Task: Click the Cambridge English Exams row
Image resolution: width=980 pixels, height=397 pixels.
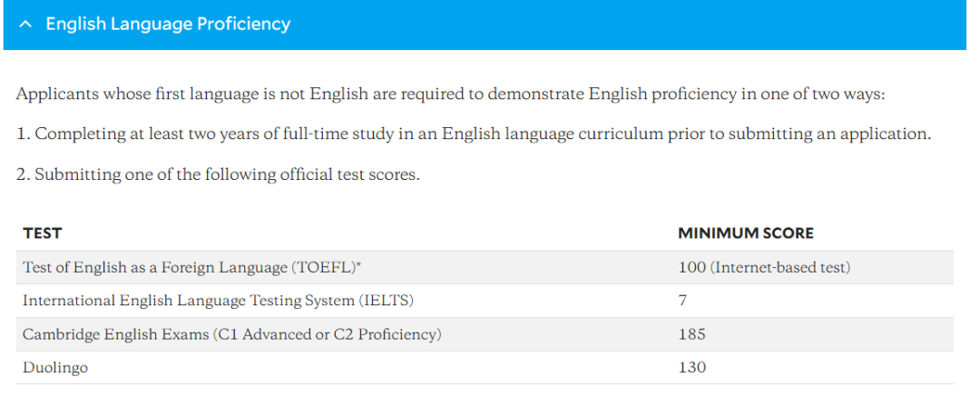Action: pyautogui.click(x=485, y=334)
